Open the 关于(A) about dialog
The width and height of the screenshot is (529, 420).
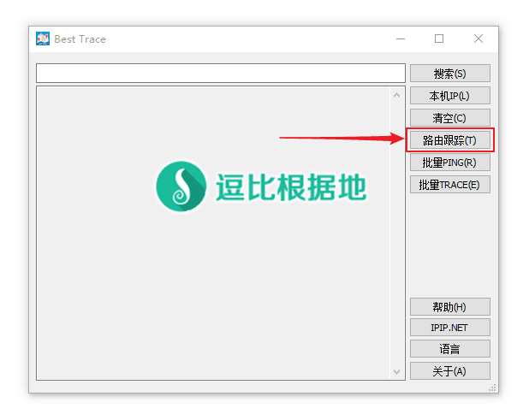coord(449,371)
